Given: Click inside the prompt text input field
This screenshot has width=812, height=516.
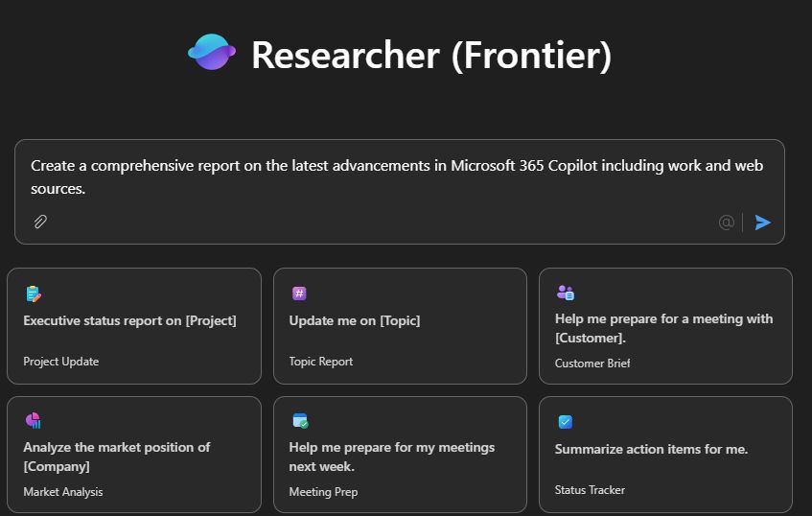Looking at the screenshot, I should [399, 177].
